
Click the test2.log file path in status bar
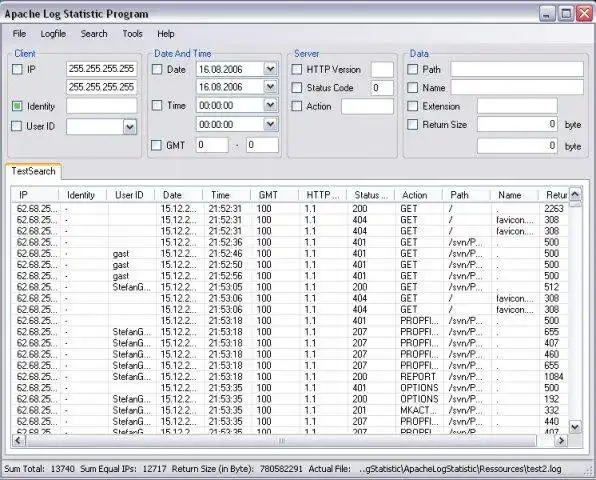click(460, 469)
